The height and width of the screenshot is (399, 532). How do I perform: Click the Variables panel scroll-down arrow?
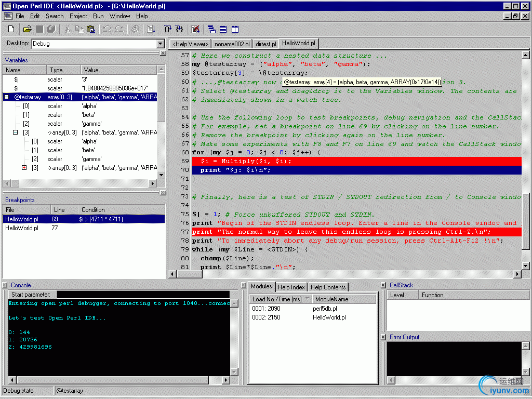coord(161,175)
